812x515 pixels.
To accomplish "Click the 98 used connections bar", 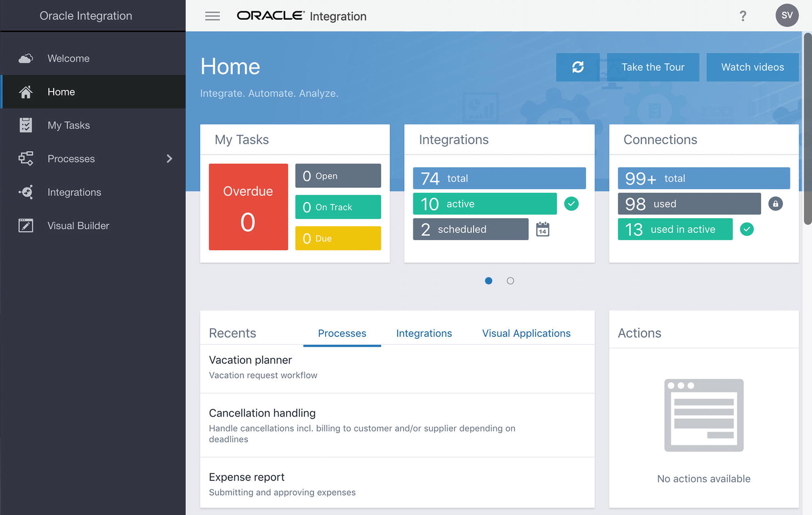I will 689,204.
